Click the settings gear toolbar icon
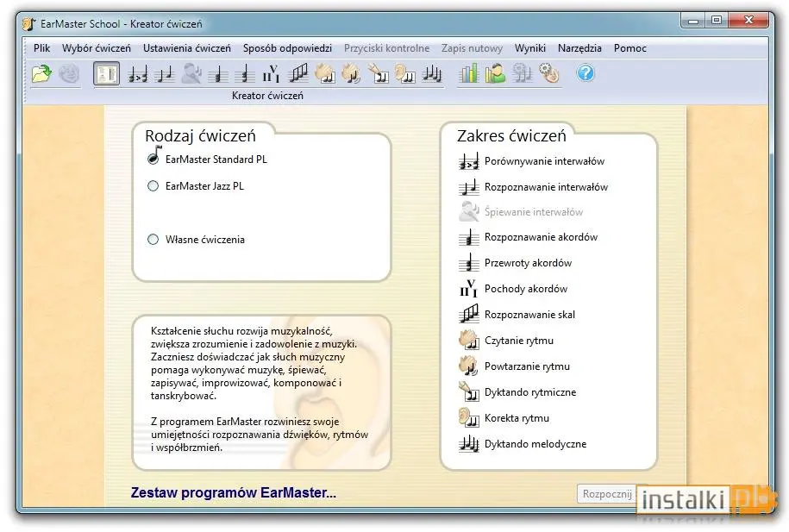The height and width of the screenshot is (532, 789). [549, 74]
